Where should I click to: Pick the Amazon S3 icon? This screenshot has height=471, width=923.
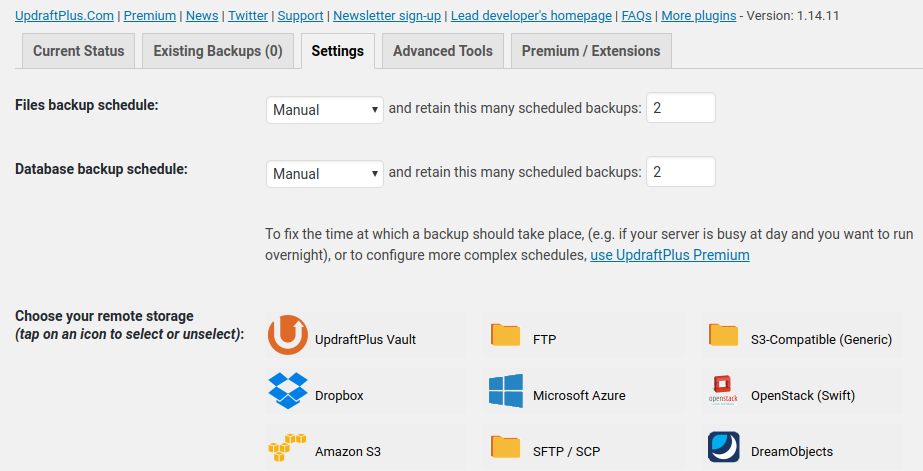(288, 447)
